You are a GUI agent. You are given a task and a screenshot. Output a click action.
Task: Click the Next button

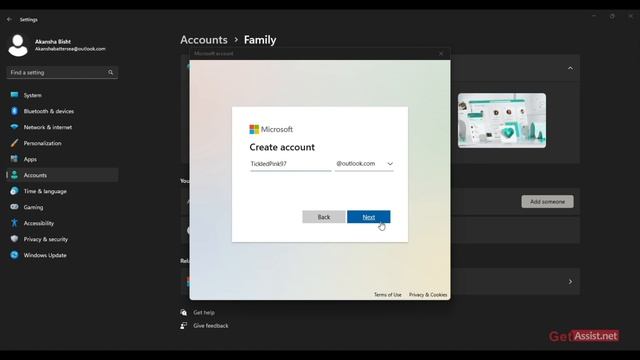click(x=369, y=217)
